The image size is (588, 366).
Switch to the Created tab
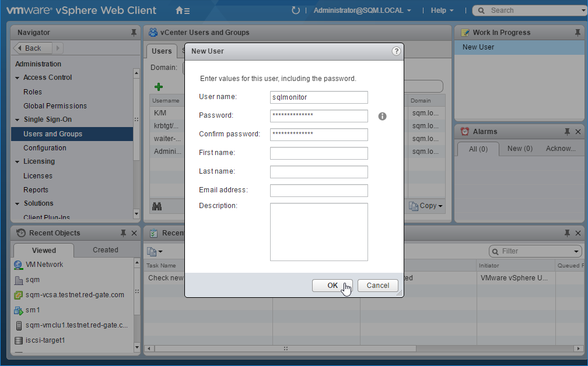pos(105,250)
